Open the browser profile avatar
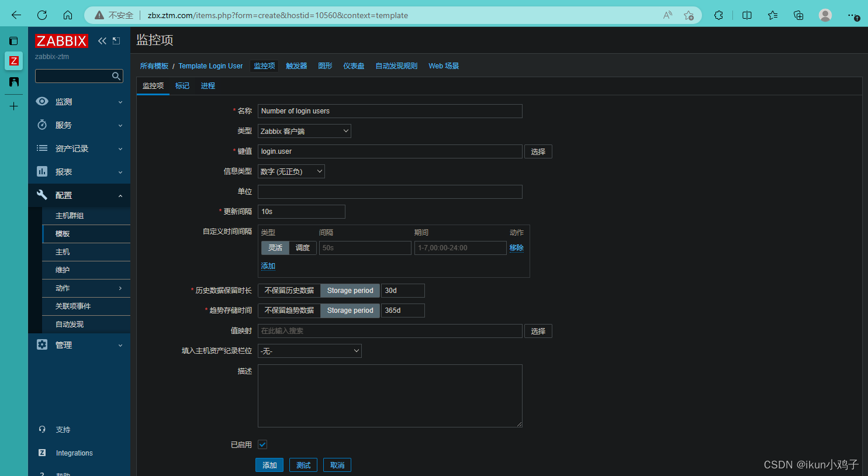The height and width of the screenshot is (476, 868). coord(825,15)
